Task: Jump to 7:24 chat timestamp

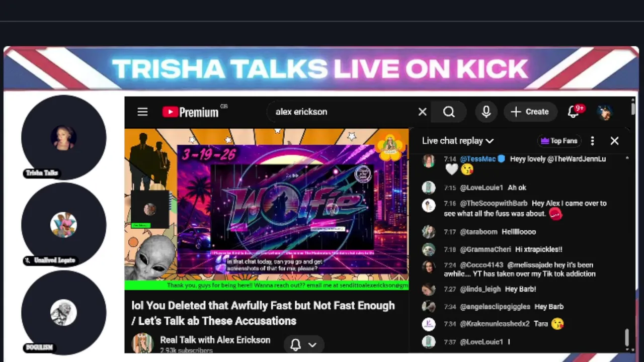Action: [450, 265]
